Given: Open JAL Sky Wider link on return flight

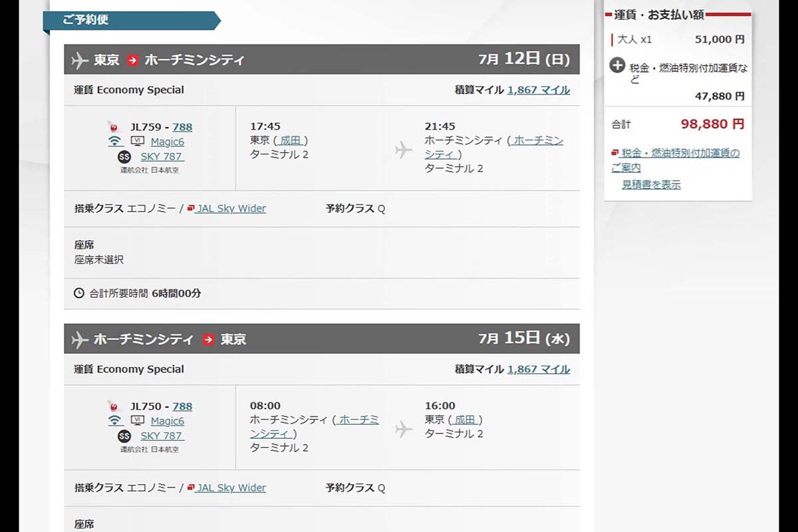Looking at the screenshot, I should (x=231, y=487).
